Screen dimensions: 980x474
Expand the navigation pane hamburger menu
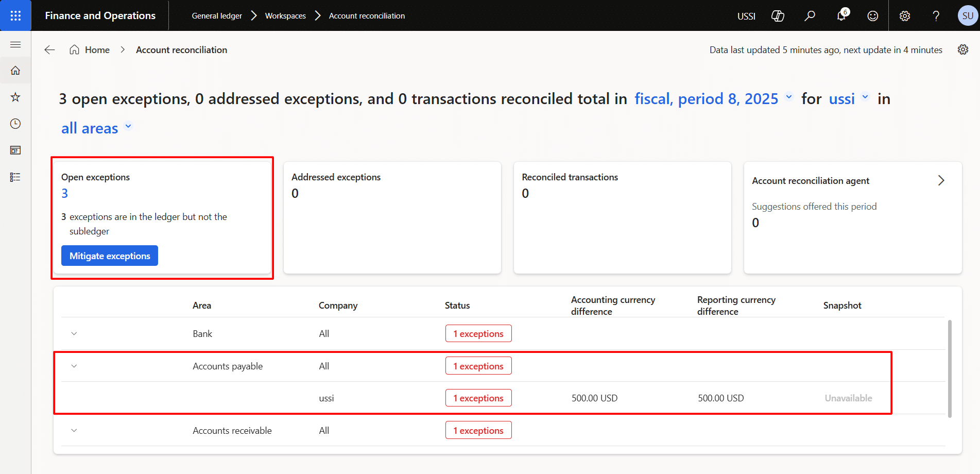click(15, 44)
